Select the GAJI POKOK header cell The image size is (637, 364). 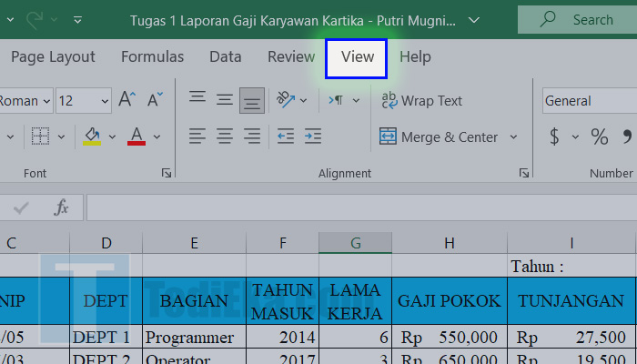450,301
